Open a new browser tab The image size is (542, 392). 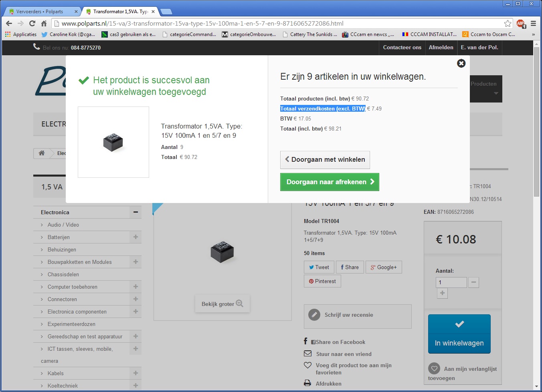pyautogui.click(x=166, y=12)
